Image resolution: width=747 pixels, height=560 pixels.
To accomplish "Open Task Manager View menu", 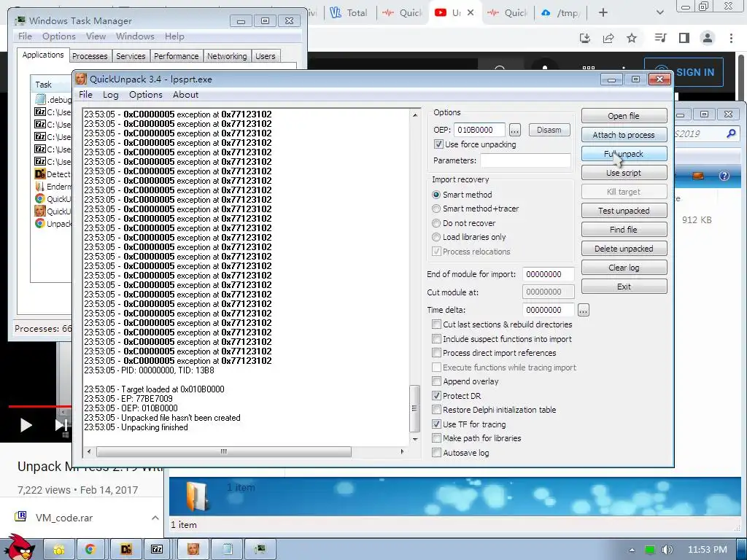I will pyautogui.click(x=96, y=36).
